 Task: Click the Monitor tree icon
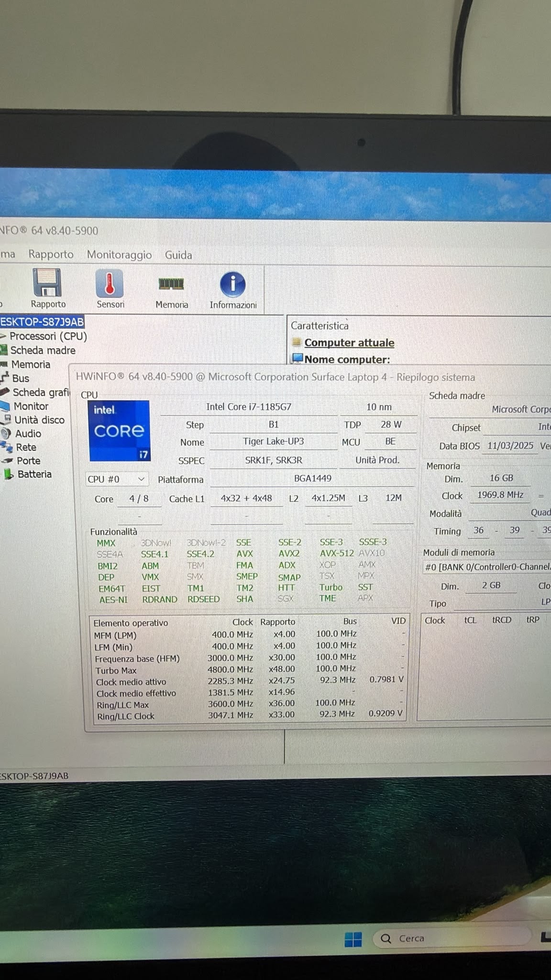click(x=5, y=406)
